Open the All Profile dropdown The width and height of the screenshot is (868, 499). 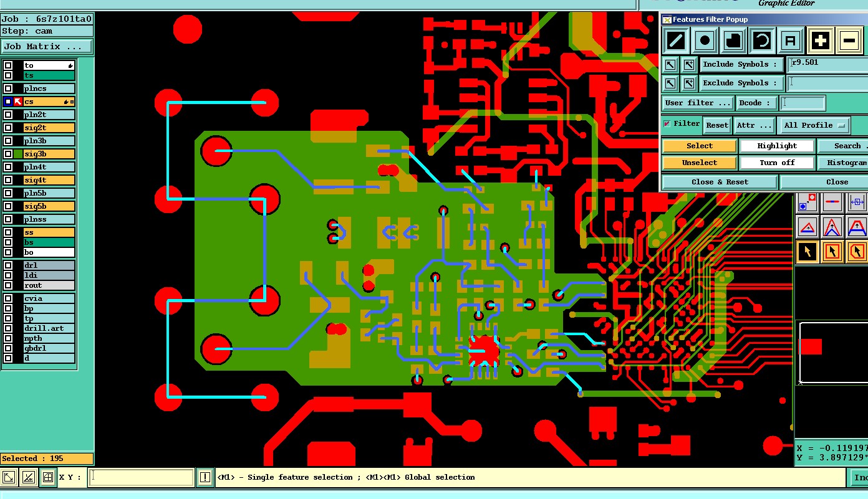pyautogui.click(x=814, y=125)
